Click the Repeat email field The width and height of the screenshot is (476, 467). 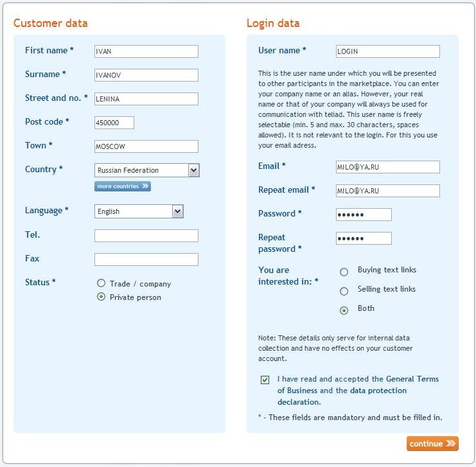click(x=387, y=191)
